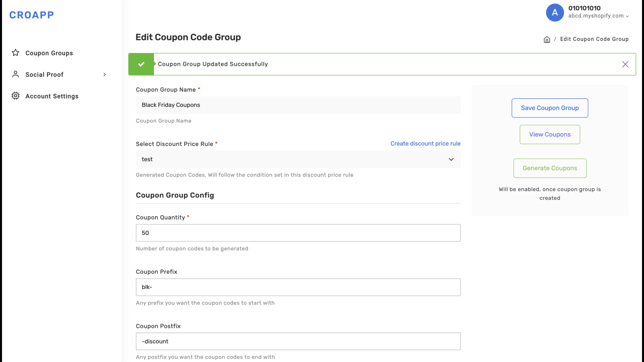Click the Account Settings gear icon
This screenshot has width=644, height=362.
(x=15, y=96)
